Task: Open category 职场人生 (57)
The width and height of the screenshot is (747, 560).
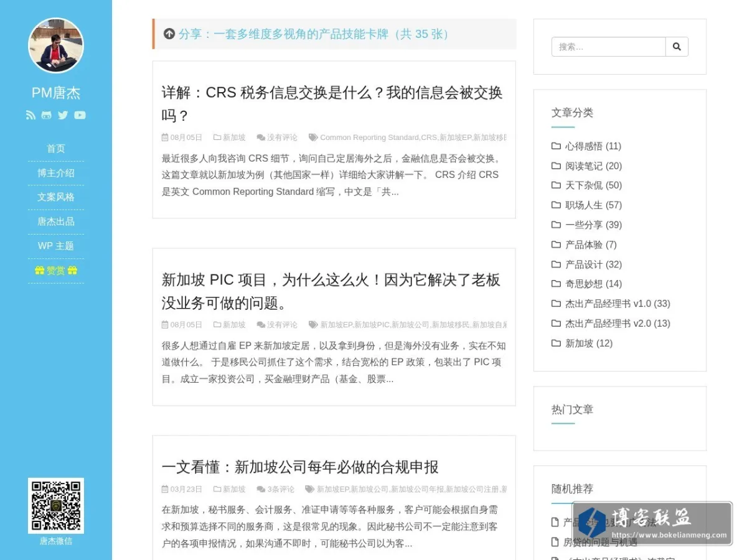Action: coord(593,205)
